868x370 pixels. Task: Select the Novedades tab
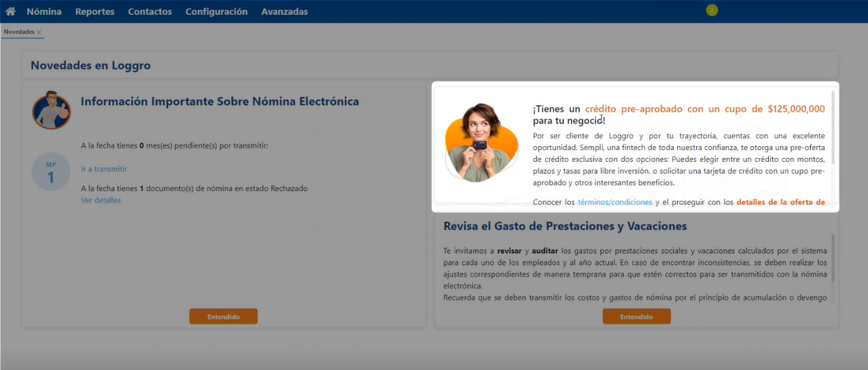(x=19, y=32)
